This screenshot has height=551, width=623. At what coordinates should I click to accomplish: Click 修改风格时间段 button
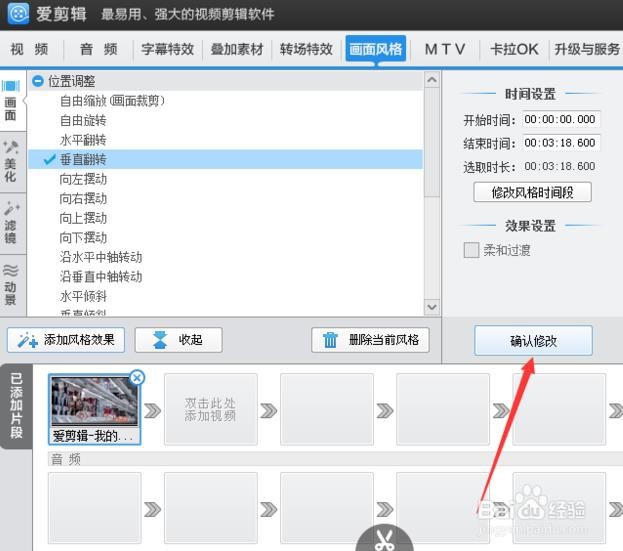[532, 192]
